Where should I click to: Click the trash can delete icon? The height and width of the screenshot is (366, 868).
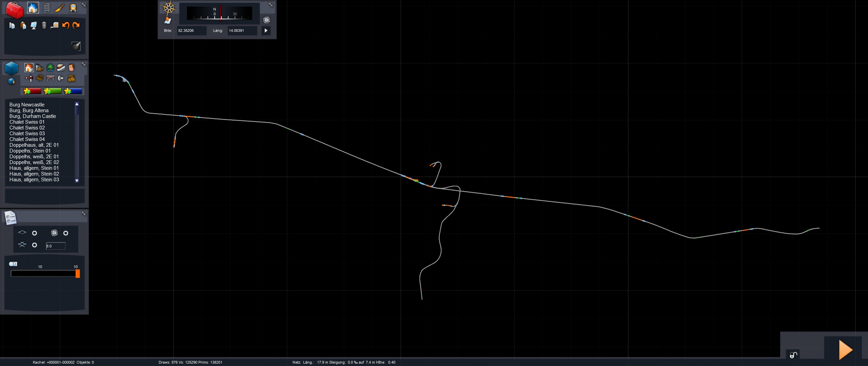click(44, 25)
